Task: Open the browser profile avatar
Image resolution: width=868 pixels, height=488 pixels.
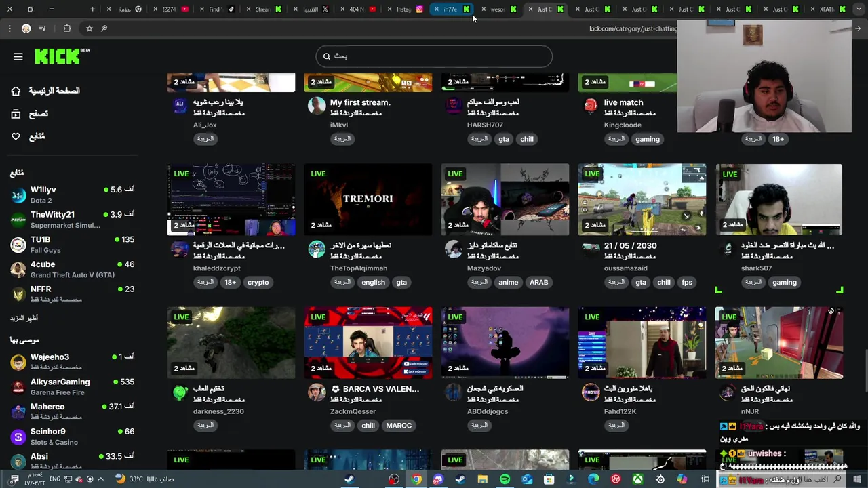Action: click(x=26, y=28)
